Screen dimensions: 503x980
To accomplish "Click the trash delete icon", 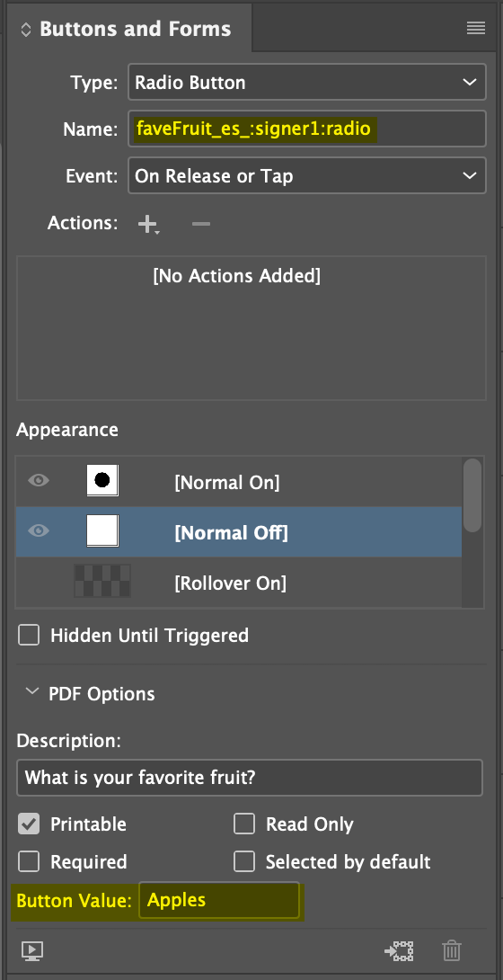I will (x=451, y=950).
